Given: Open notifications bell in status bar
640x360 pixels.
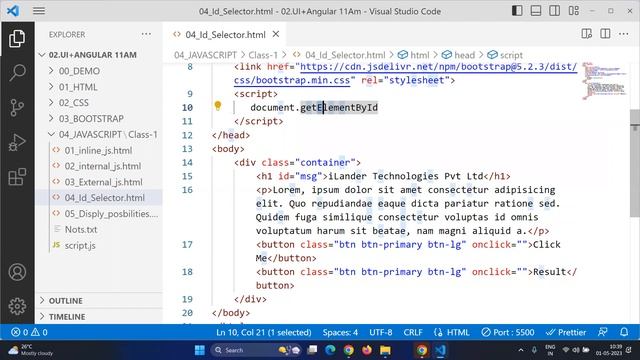Looking at the screenshot, I should 624,332.
